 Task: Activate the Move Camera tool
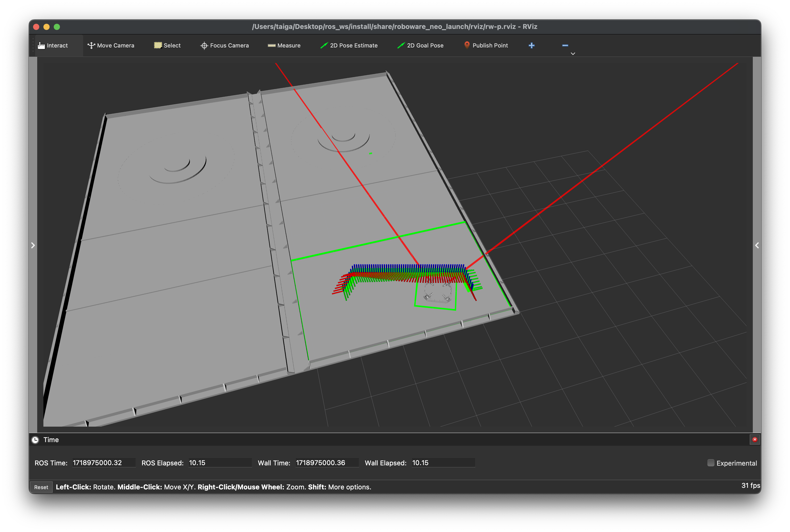point(111,45)
